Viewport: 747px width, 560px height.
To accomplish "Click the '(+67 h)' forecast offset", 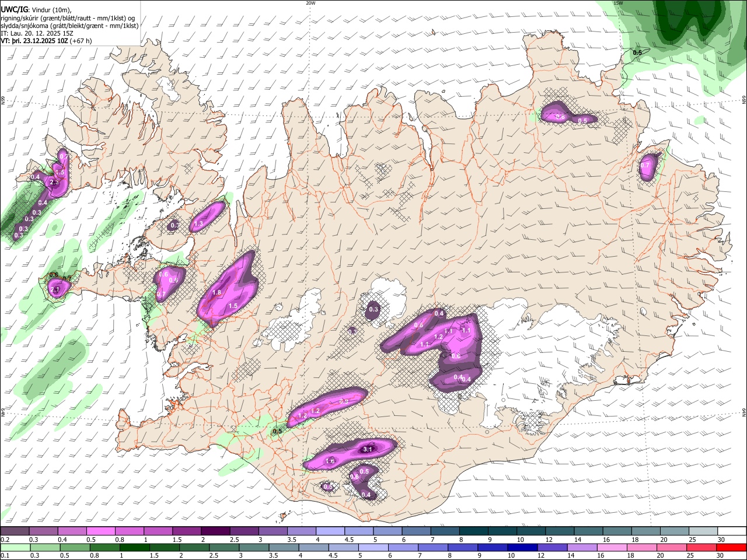I will 81,41.
